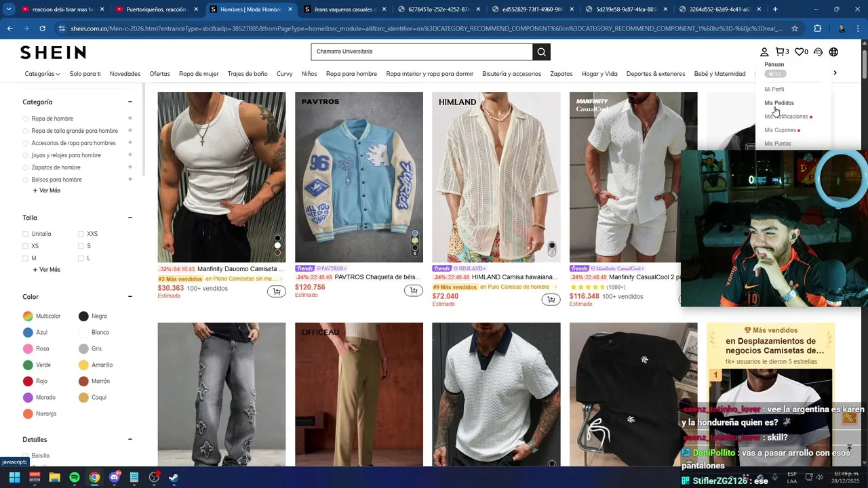The width and height of the screenshot is (868, 488).
Task: Open Novedades in navigation bar
Action: click(125, 74)
